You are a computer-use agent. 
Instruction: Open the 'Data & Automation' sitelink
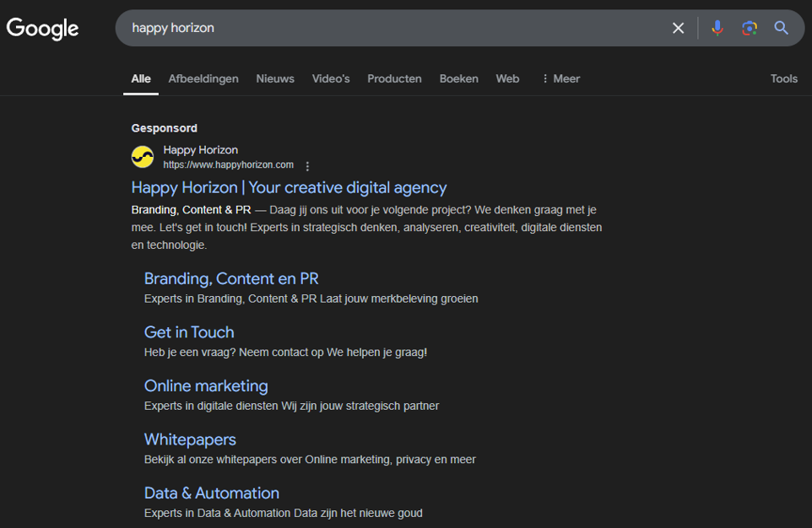[212, 493]
